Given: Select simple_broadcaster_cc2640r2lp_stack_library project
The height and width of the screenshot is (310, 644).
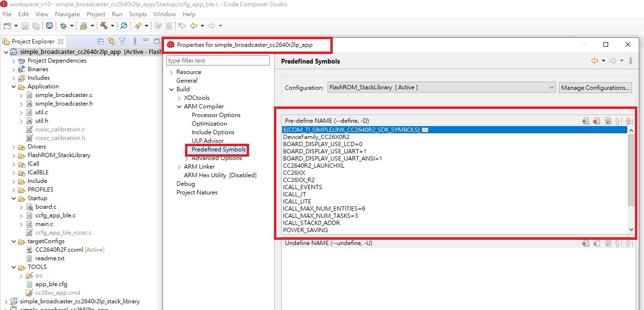Looking at the screenshot, I should click(80, 301).
